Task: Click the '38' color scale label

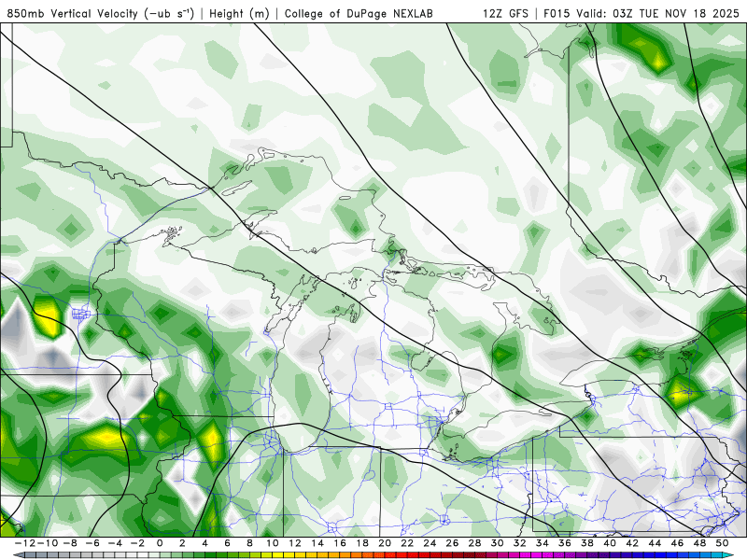Action: [x=587, y=543]
